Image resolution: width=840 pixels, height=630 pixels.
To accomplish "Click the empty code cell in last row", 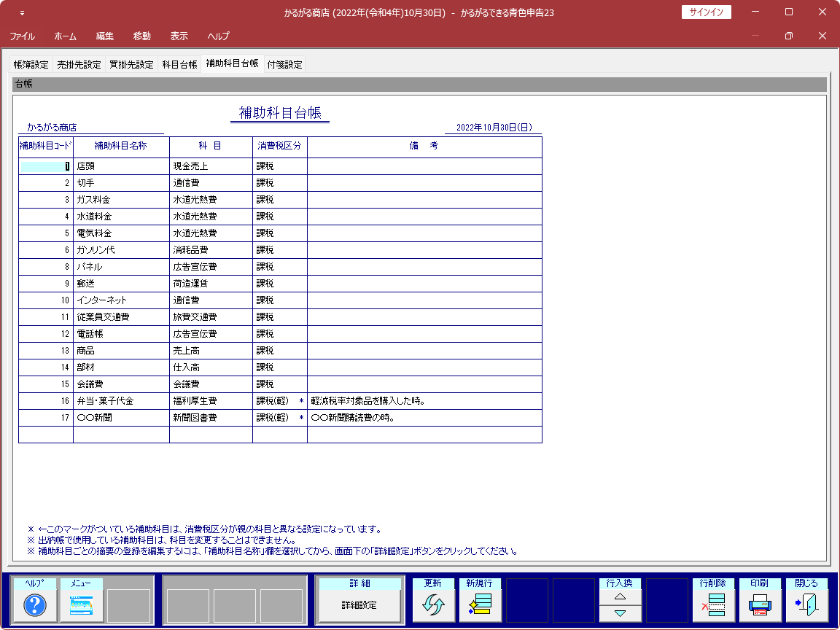I will 46,435.
